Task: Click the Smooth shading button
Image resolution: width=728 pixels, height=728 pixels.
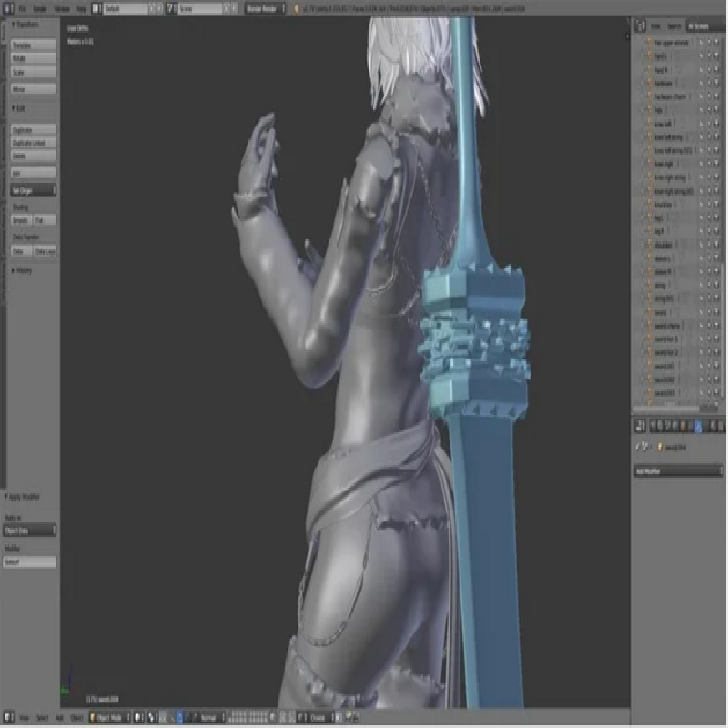Action: tap(21, 220)
